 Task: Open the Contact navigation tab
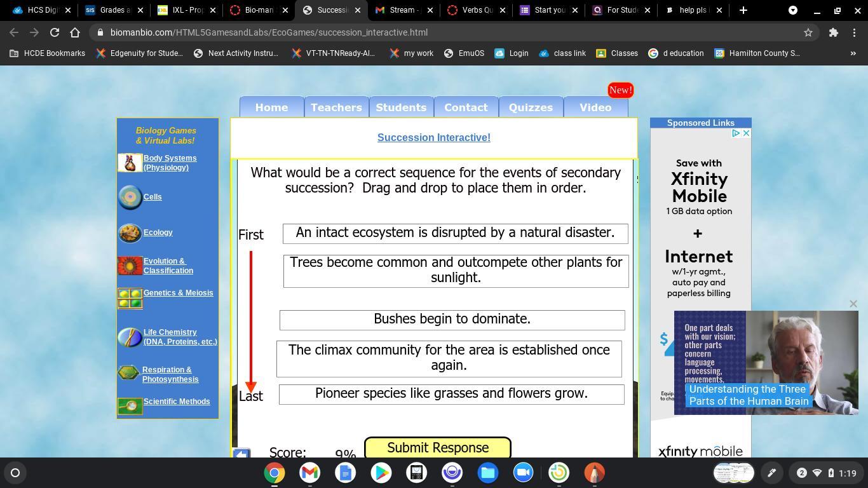point(466,107)
